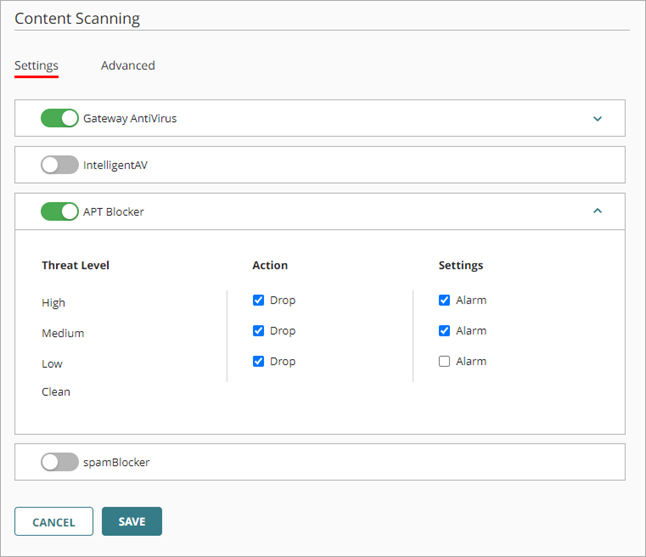Viewport: 646px width, 557px height.
Task: Select the Settings tab
Action: 36,66
